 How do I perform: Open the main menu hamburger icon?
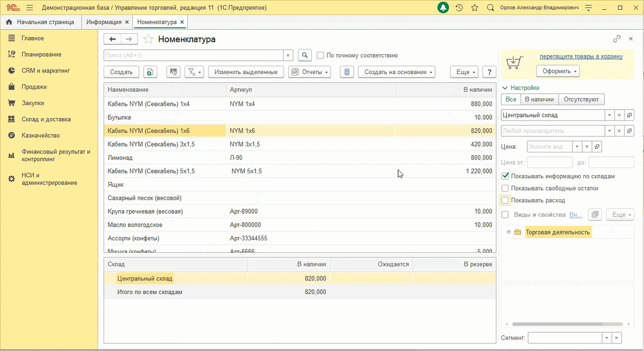click(x=29, y=8)
